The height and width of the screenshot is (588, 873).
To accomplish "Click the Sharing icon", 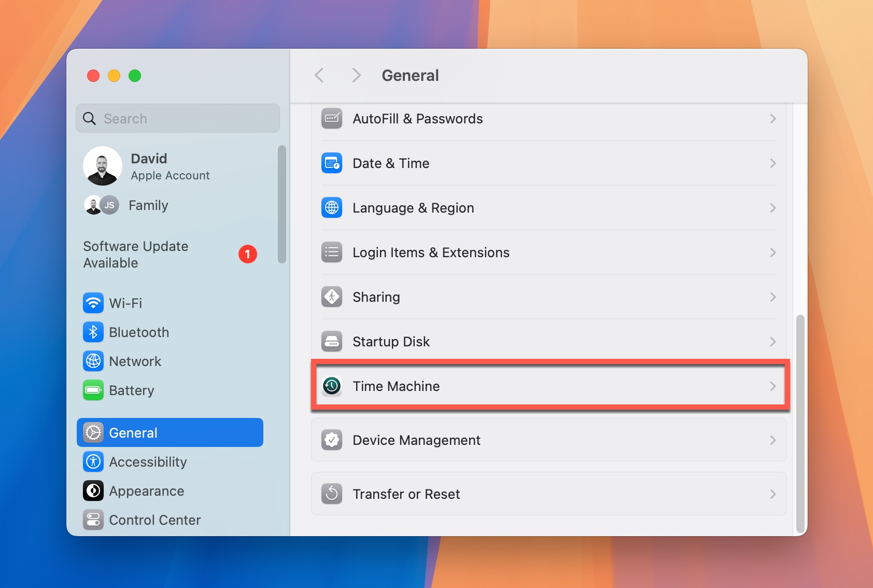I will click(x=332, y=297).
